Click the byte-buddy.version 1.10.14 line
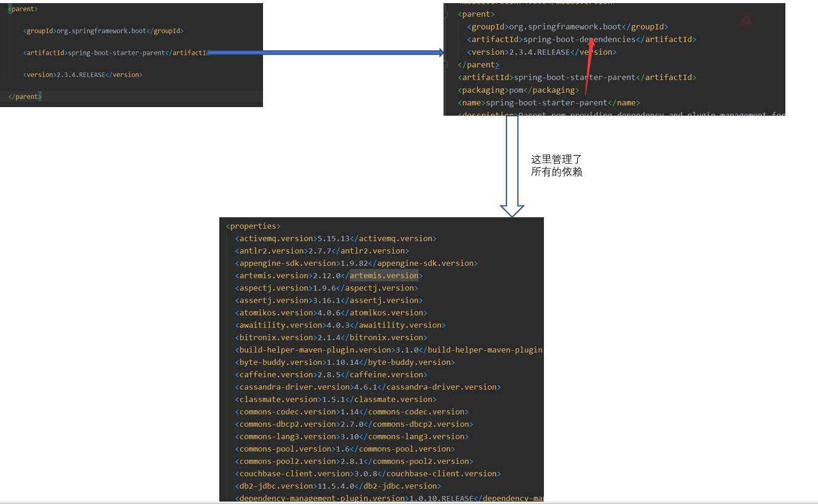Viewport: 818px width, 504px height. click(344, 362)
